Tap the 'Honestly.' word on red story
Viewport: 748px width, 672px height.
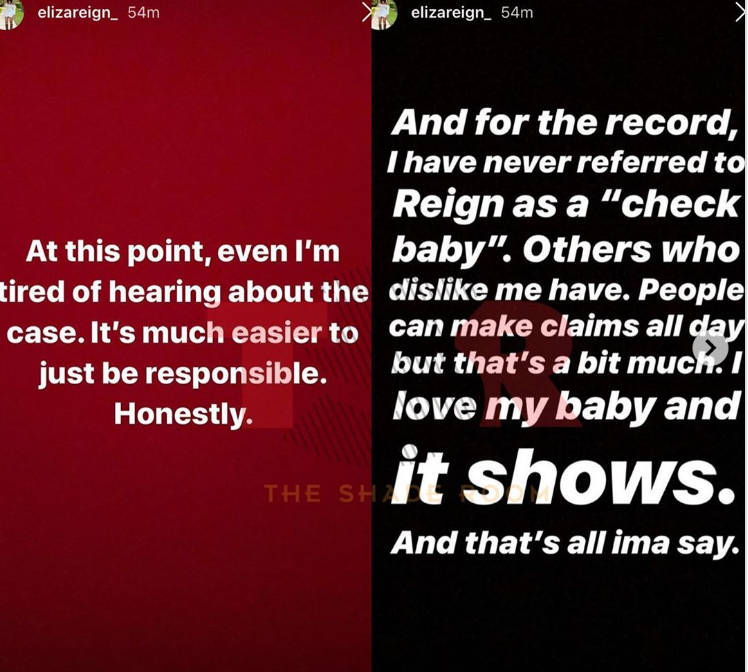(x=183, y=414)
